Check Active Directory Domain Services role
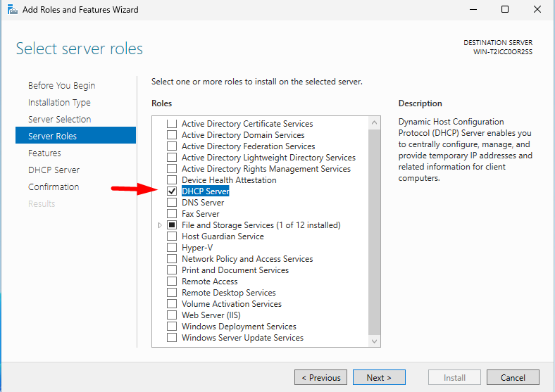The image size is (555, 392). pos(172,135)
